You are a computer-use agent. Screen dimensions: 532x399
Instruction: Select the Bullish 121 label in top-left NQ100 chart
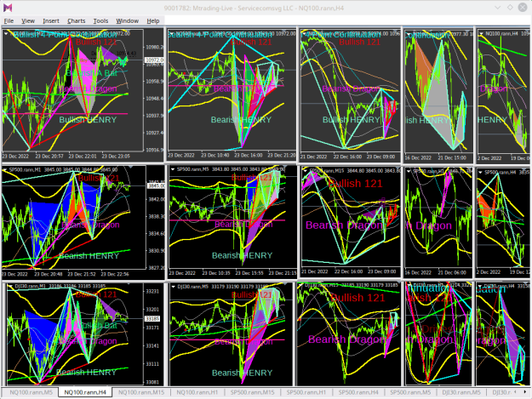pos(96,42)
